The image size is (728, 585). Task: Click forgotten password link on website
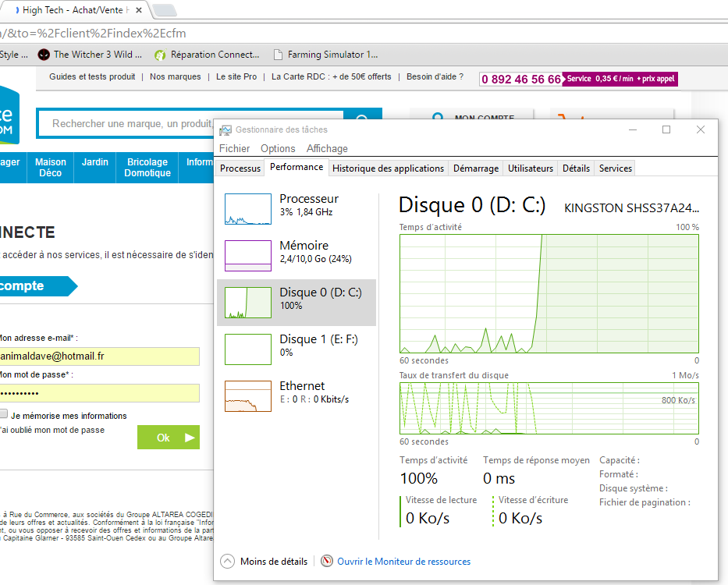pos(52,430)
